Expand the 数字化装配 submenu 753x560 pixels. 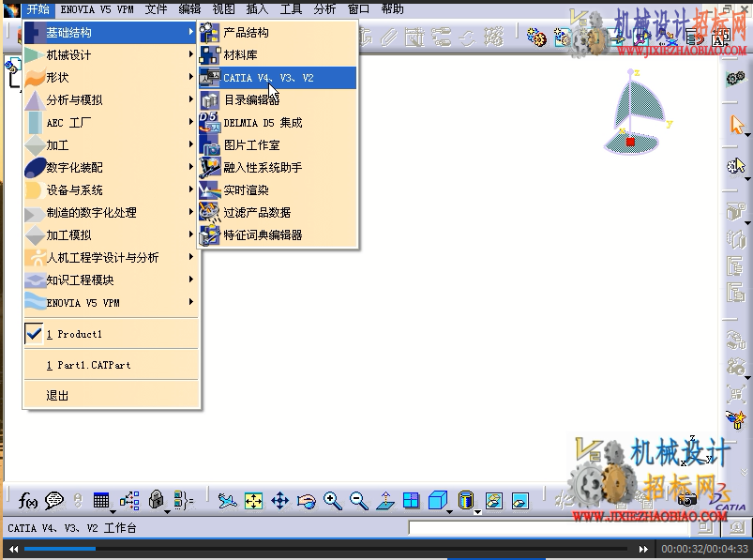click(111, 167)
